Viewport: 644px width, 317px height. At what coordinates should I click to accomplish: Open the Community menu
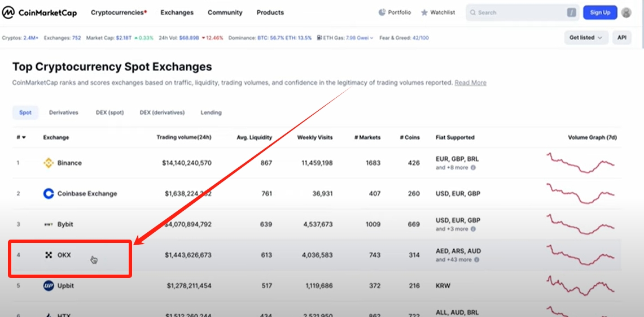point(225,12)
